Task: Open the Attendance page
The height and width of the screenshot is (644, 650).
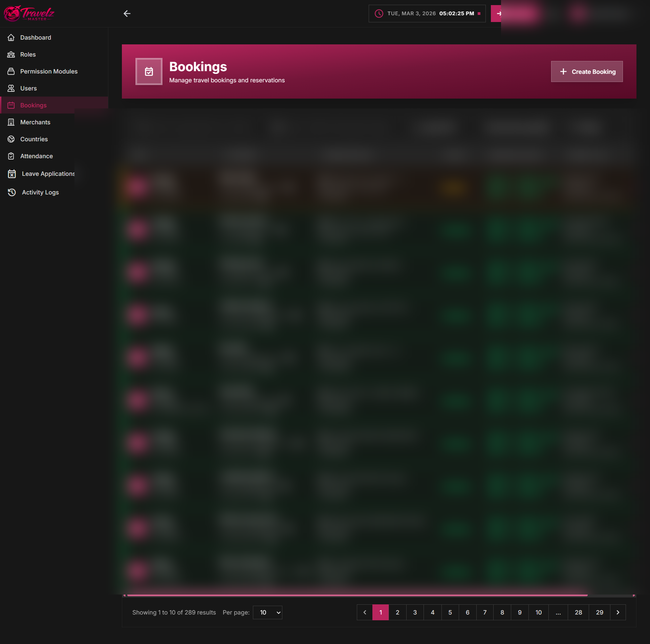Action: tap(54, 156)
